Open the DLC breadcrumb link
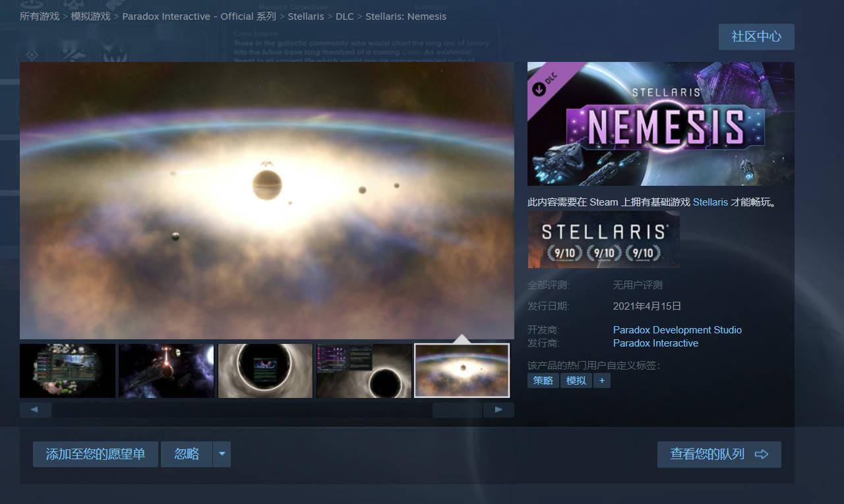The image size is (844, 504). (345, 16)
